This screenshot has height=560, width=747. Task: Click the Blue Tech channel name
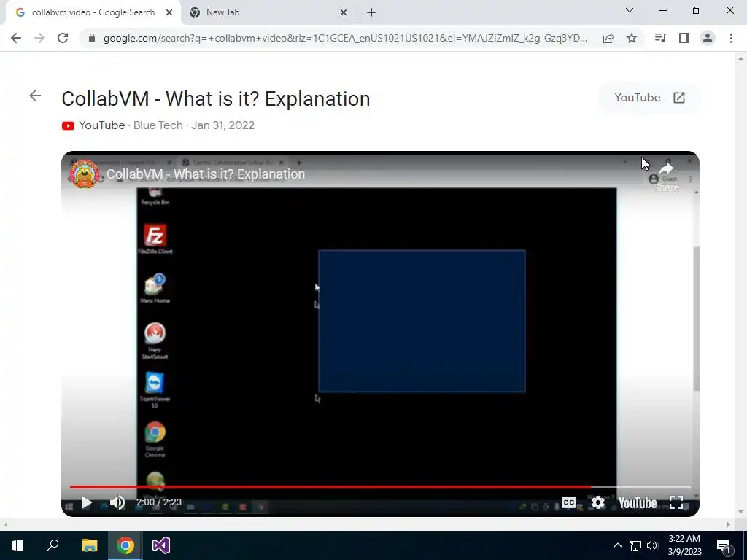tap(158, 125)
